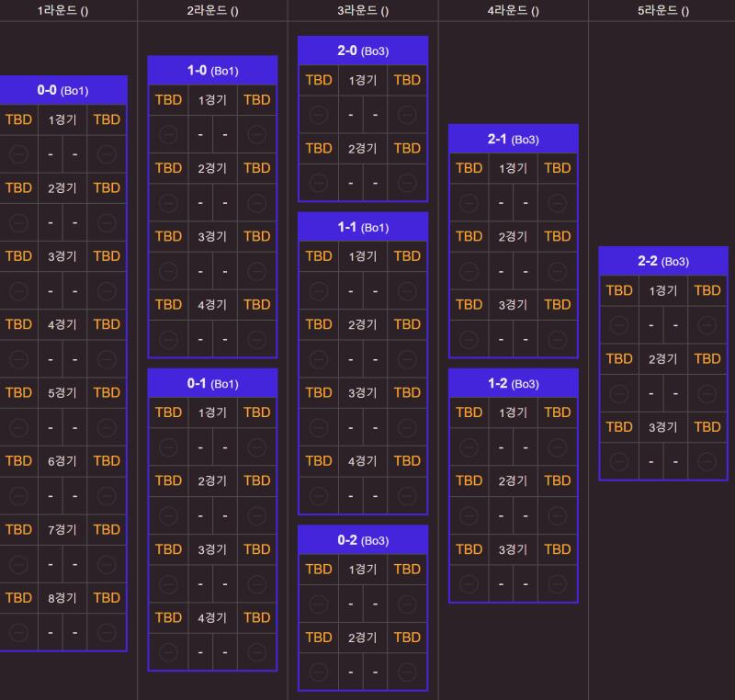The width and height of the screenshot is (735, 700).
Task: Click left team logo placeholder under 0-2 1경기
Action: [x=319, y=604]
